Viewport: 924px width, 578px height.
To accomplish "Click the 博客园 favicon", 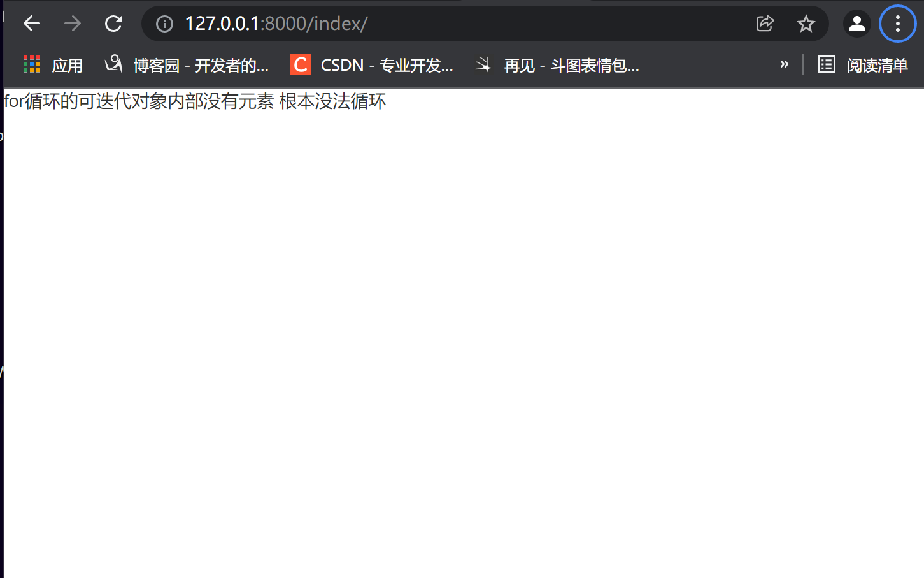I will tap(113, 64).
